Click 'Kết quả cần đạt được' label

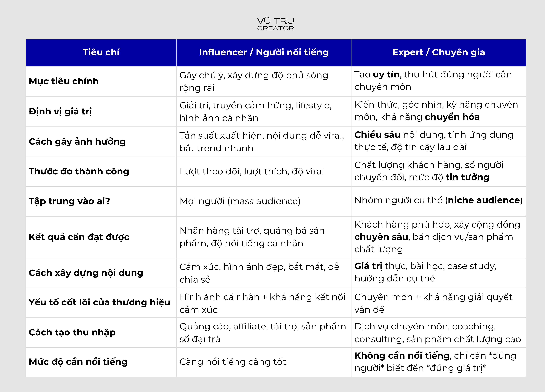(79, 237)
